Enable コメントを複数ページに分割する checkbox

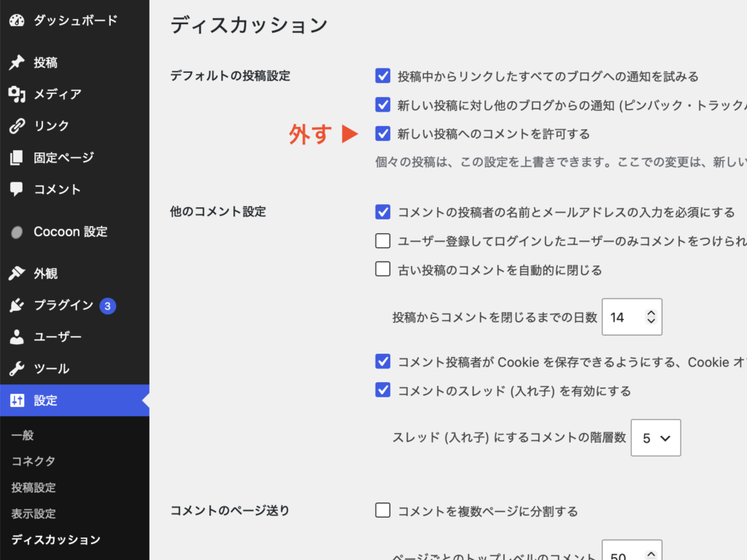click(x=382, y=510)
